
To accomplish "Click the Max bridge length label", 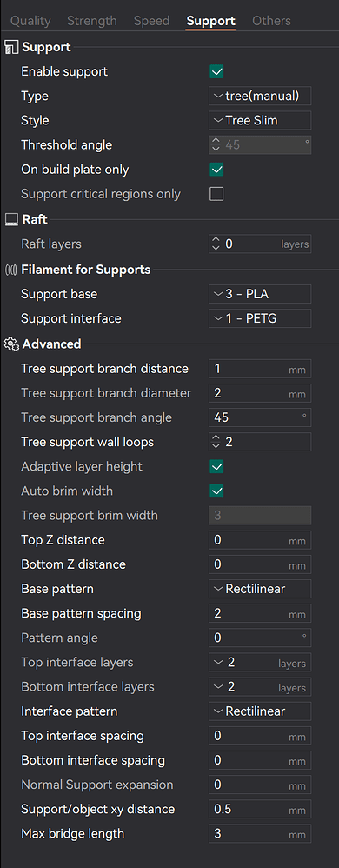I will point(72,834).
